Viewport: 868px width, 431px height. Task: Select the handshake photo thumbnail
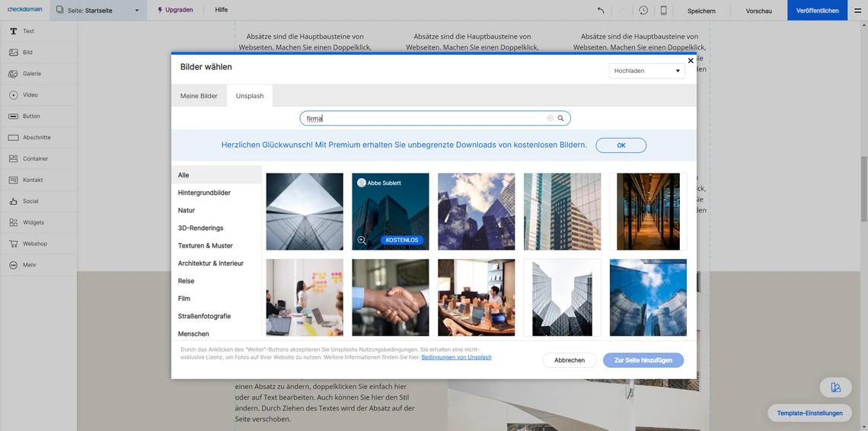click(x=391, y=298)
